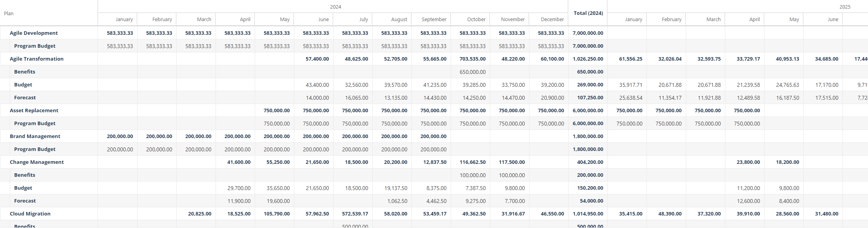
Task: Select the Agile Transformation plan row
Action: [x=36, y=59]
